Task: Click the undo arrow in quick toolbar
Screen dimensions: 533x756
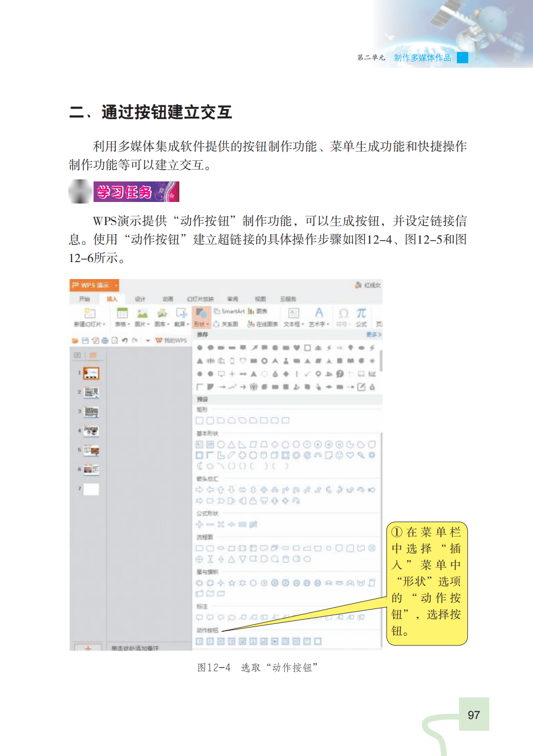Action: pos(124,340)
